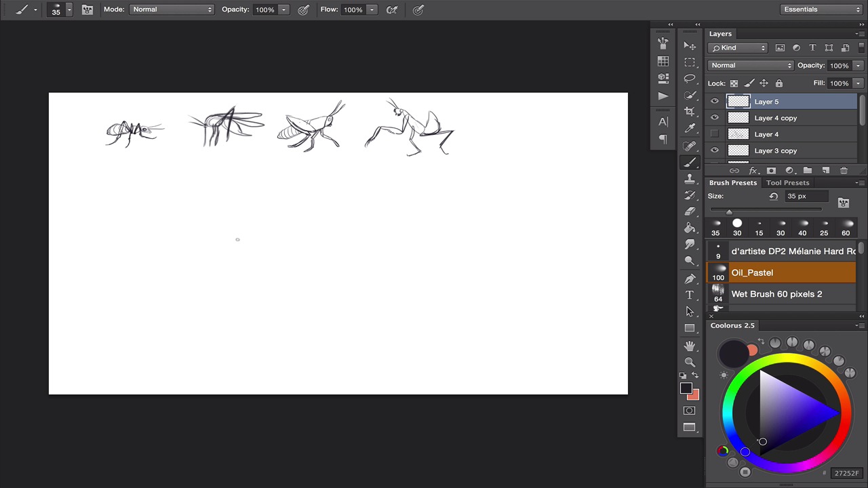Hide Layer 4 copy visibility eye
This screenshot has width=868, height=488.
[715, 118]
